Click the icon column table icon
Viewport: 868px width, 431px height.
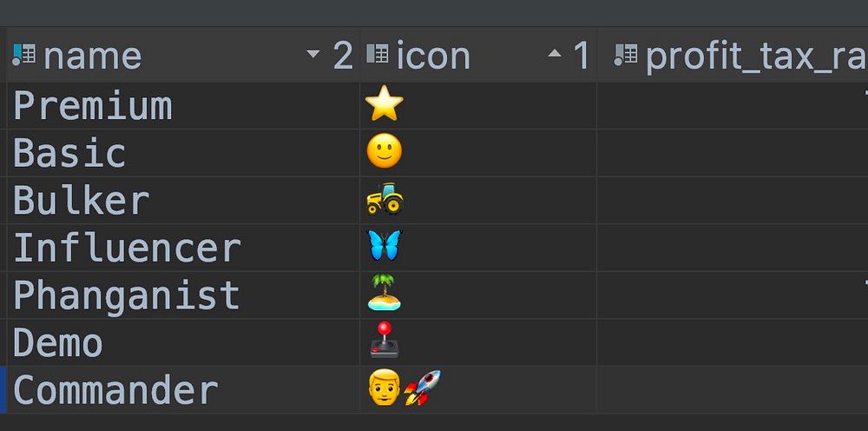pyautogui.click(x=378, y=54)
